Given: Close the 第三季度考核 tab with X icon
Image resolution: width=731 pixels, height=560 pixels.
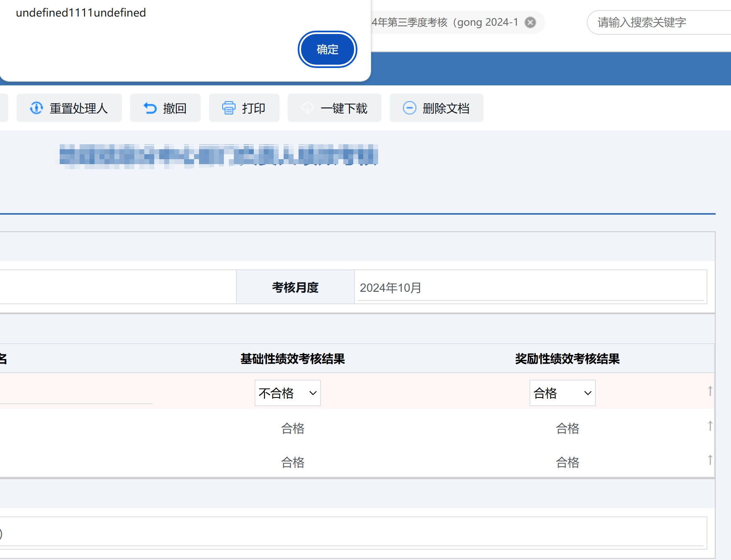Looking at the screenshot, I should point(530,22).
